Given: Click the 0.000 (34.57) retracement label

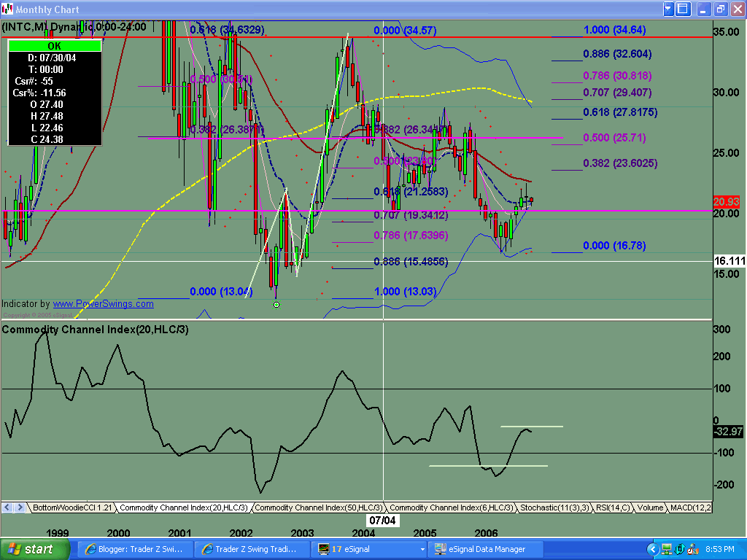Looking at the screenshot, I should point(405,31).
